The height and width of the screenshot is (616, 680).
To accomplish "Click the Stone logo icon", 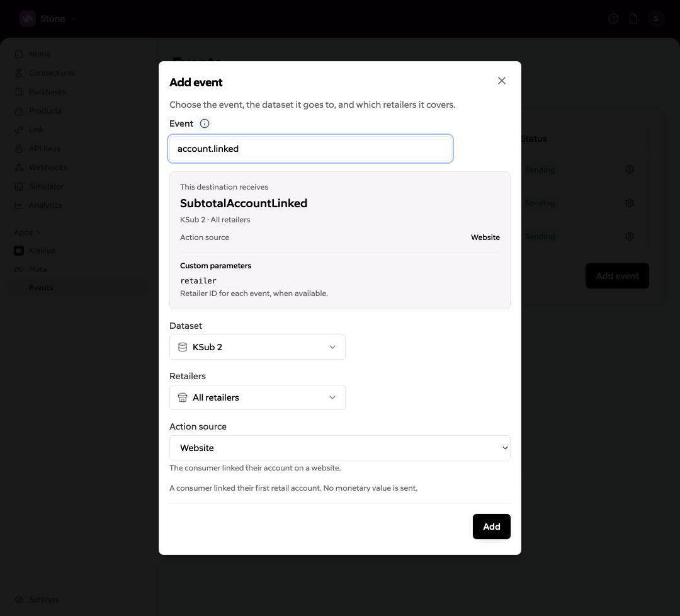I will [27, 19].
